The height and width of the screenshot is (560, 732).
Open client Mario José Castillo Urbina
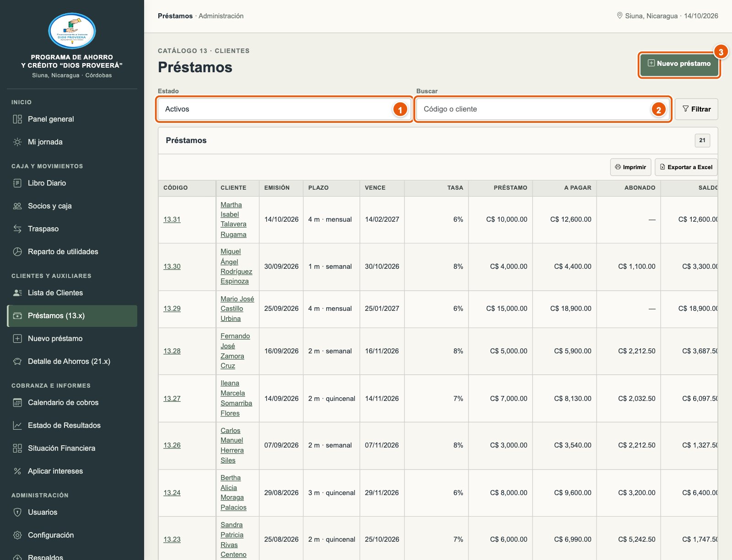(237, 309)
